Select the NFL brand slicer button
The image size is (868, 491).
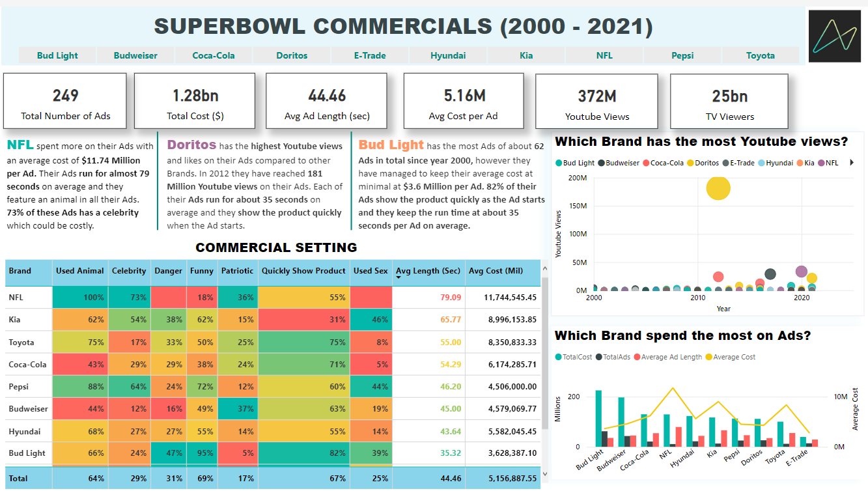point(604,55)
